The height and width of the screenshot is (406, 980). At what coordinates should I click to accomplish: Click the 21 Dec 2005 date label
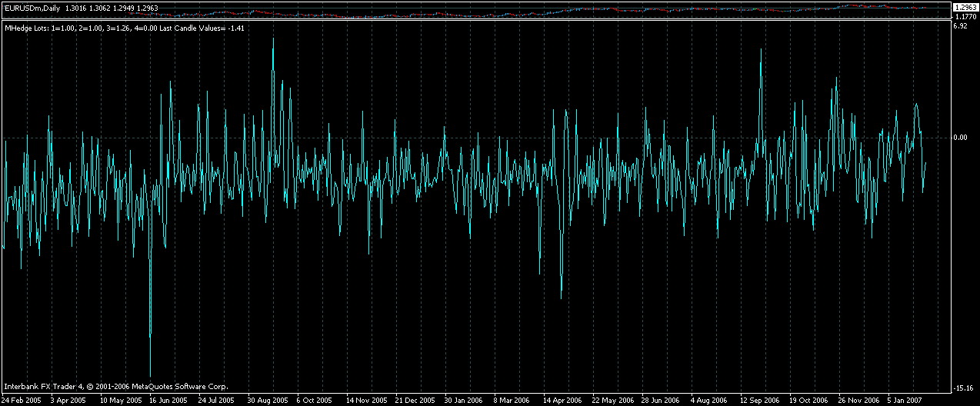[415, 400]
